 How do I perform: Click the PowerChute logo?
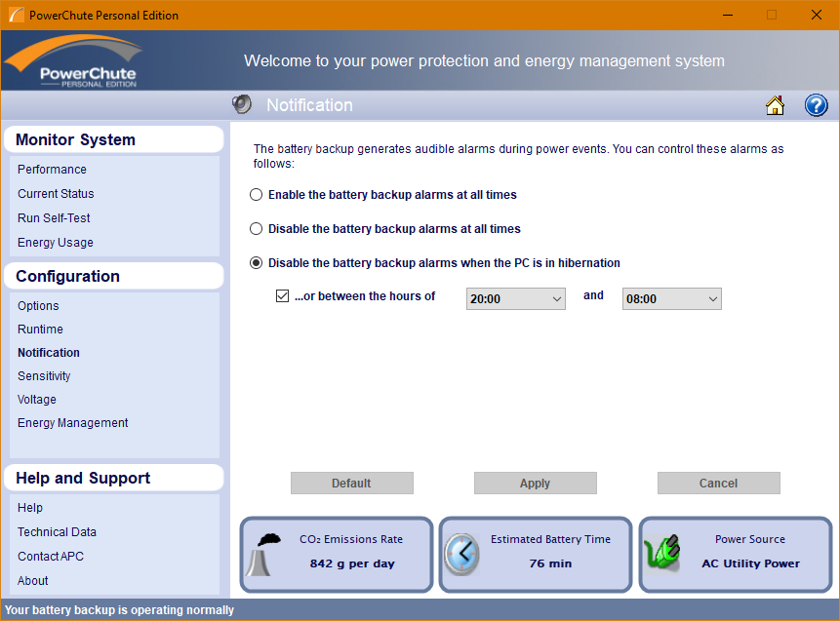[x=73, y=60]
